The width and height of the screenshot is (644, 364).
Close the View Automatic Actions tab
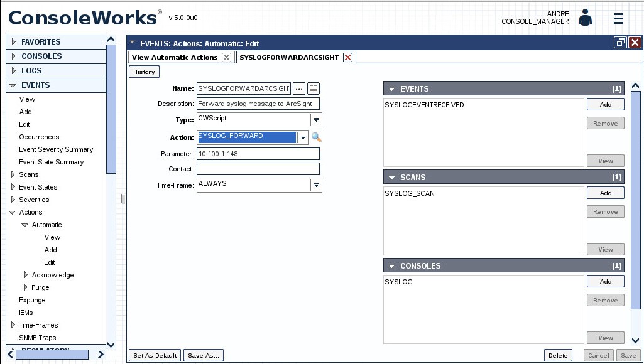(226, 58)
